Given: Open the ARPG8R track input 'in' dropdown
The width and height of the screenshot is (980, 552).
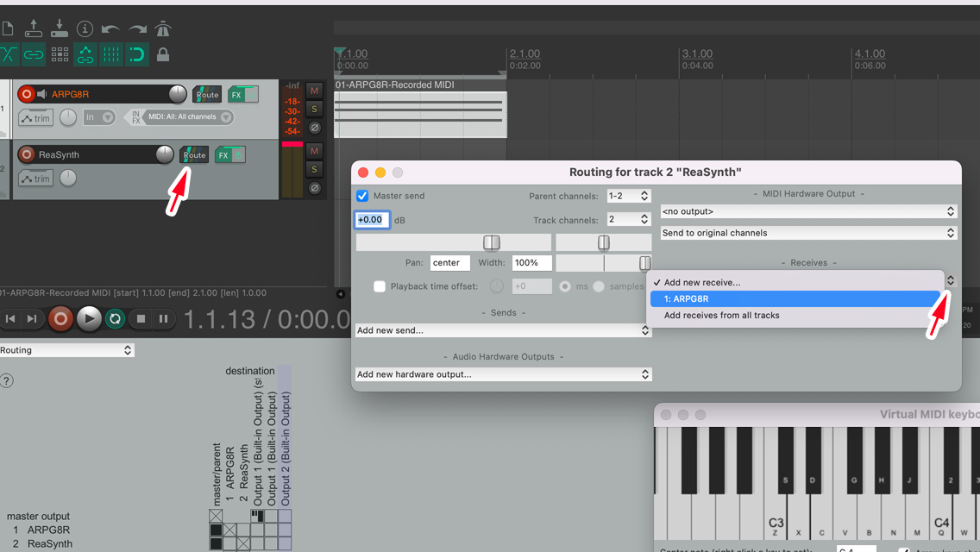Looking at the screenshot, I should [x=99, y=117].
